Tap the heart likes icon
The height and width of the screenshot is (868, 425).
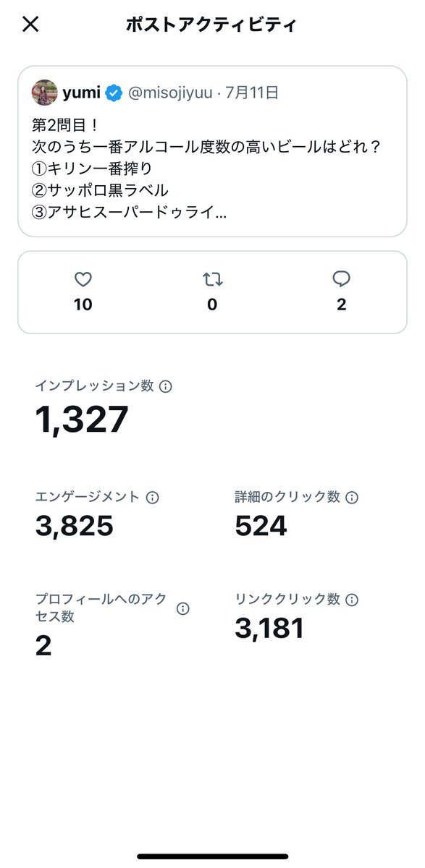point(83,279)
